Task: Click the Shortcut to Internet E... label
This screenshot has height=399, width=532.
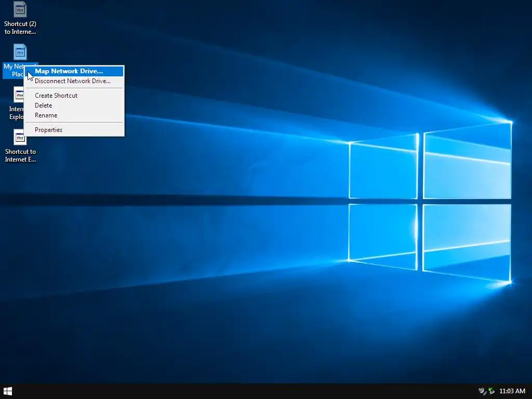Action: tap(20, 156)
